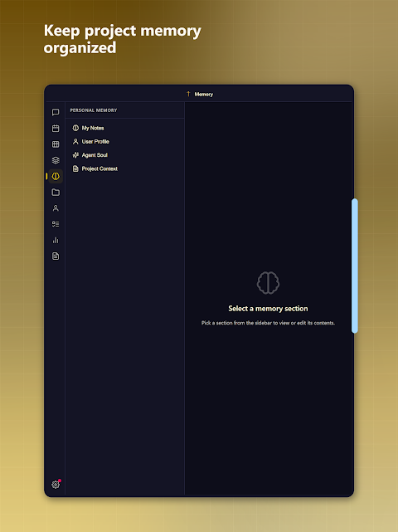
Task: Click the large brain placeholder icon
Action: tap(268, 282)
